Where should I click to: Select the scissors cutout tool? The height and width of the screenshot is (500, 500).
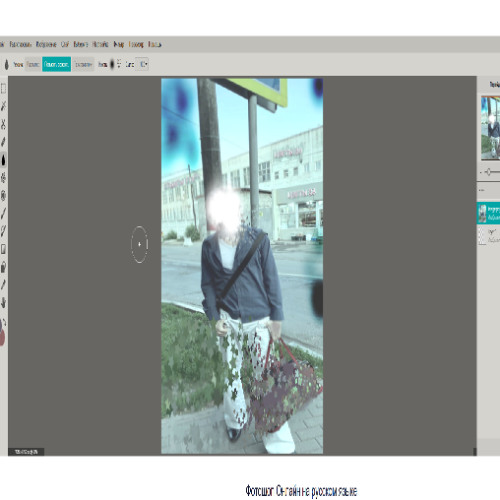[x=3, y=124]
